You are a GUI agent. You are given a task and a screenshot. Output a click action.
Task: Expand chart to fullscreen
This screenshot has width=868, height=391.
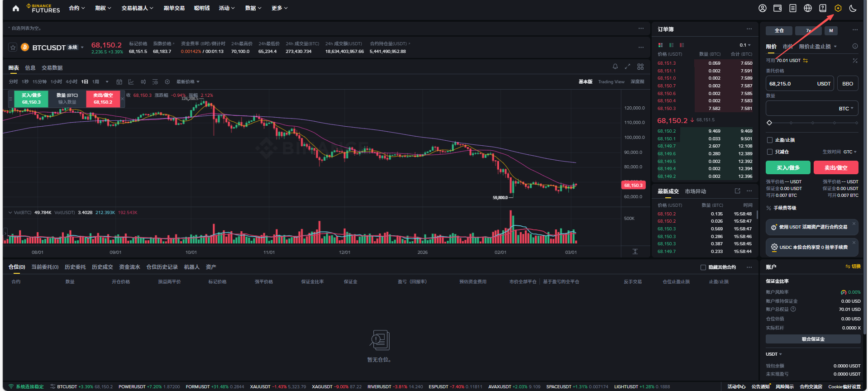click(627, 67)
